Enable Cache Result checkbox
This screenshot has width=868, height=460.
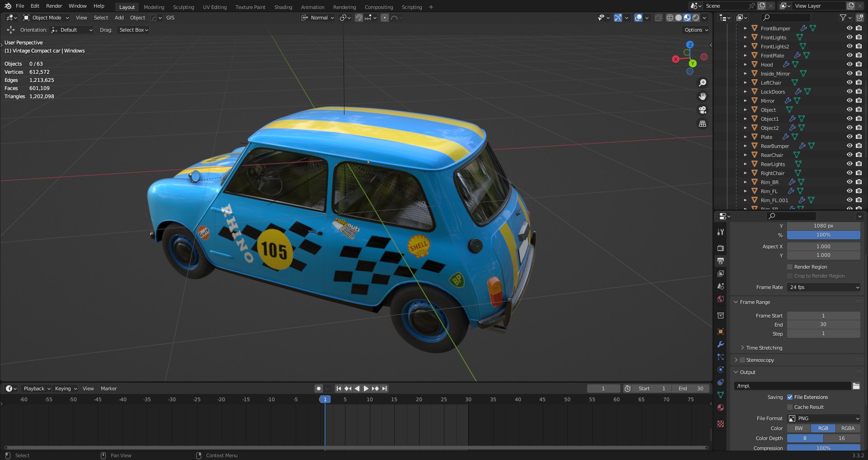790,407
